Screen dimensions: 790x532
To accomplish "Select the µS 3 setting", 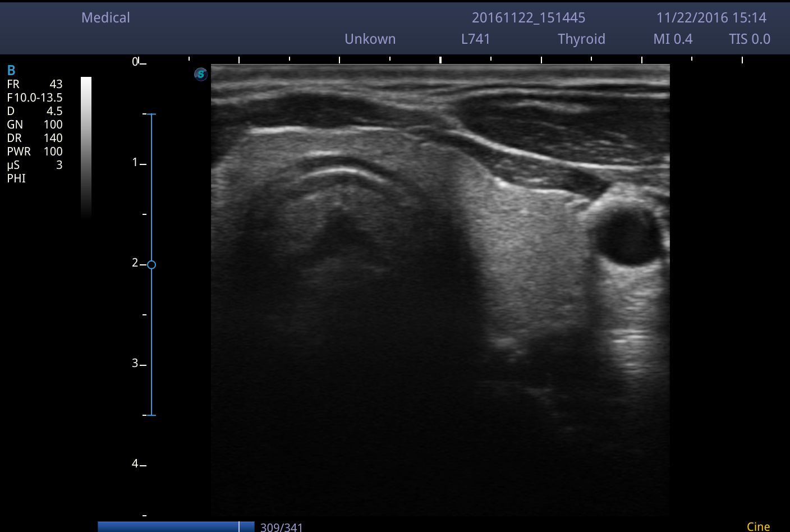I will (x=35, y=165).
